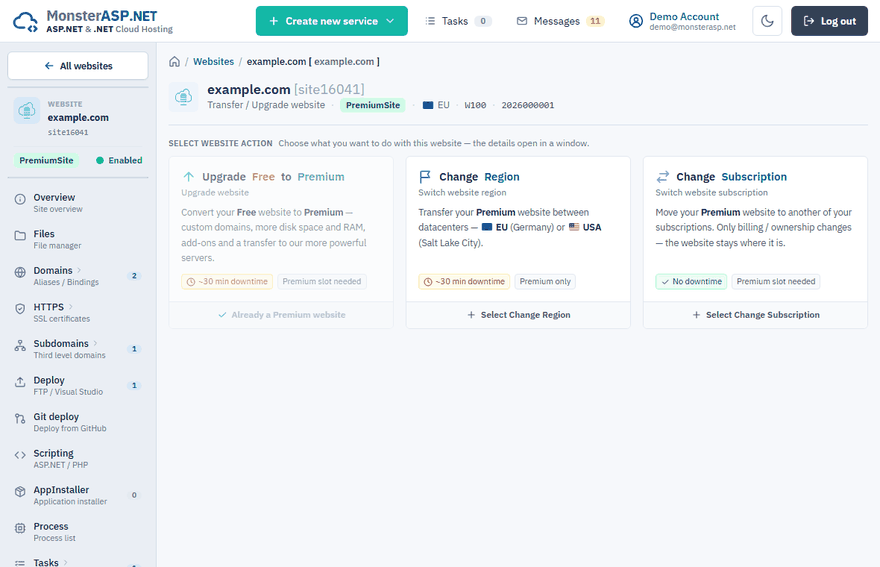Click the Log out button

click(829, 21)
